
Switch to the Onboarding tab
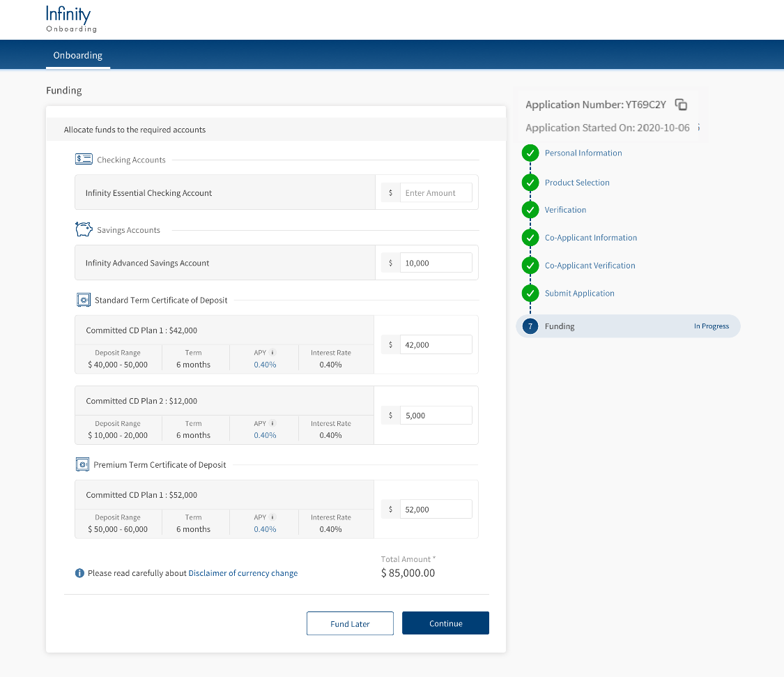tap(78, 55)
